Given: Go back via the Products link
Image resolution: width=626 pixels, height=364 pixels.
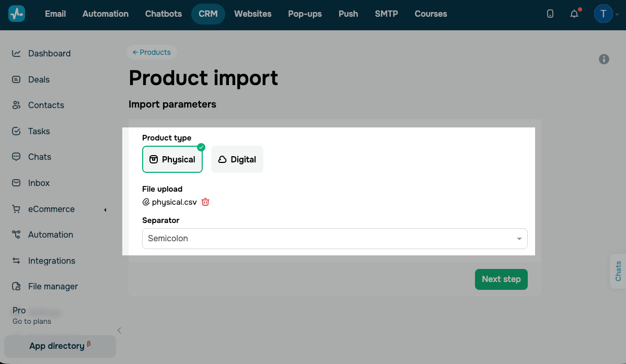Looking at the screenshot, I should (x=152, y=52).
